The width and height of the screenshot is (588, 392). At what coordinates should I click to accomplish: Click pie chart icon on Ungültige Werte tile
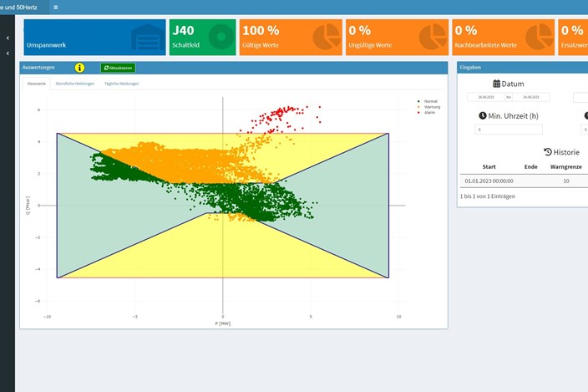click(432, 38)
